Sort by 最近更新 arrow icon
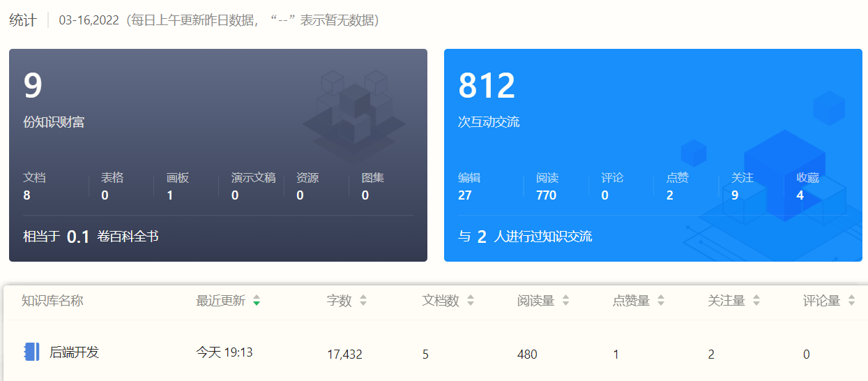Image resolution: width=868 pixels, height=381 pixels. [x=257, y=301]
